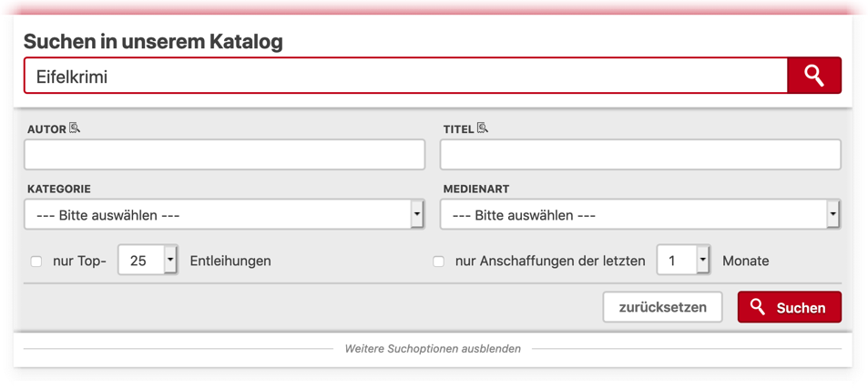Expand the Medienart dropdown
868x390 pixels.
tap(639, 215)
